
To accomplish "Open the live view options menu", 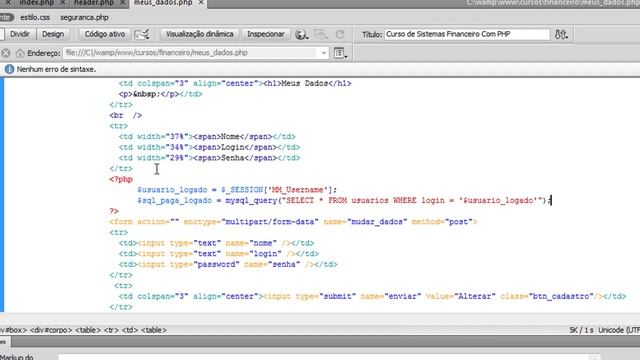I will click(340, 53).
